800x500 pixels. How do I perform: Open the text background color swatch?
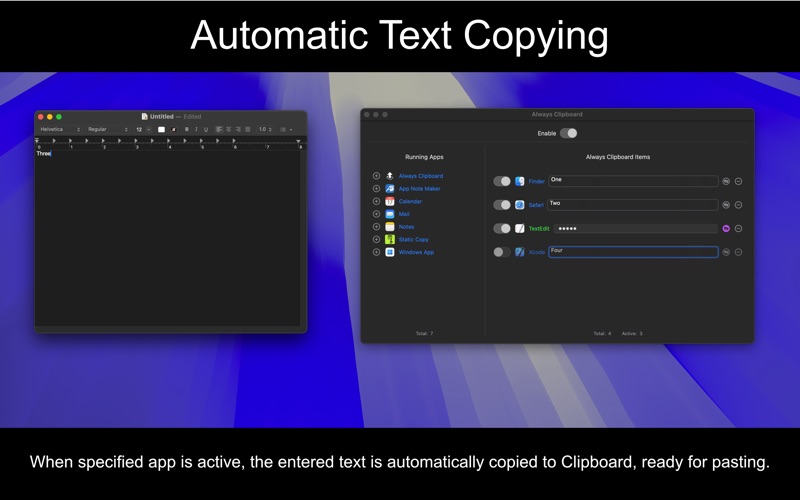pos(173,130)
